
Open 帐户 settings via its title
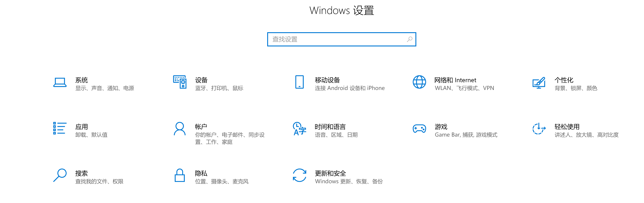coord(201,127)
